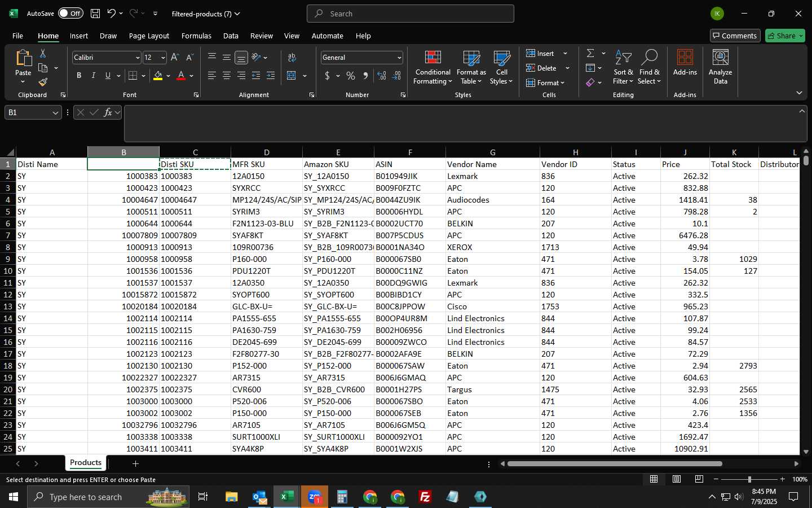
Task: Click the Copy icon in Clipboard group
Action: click(43, 68)
